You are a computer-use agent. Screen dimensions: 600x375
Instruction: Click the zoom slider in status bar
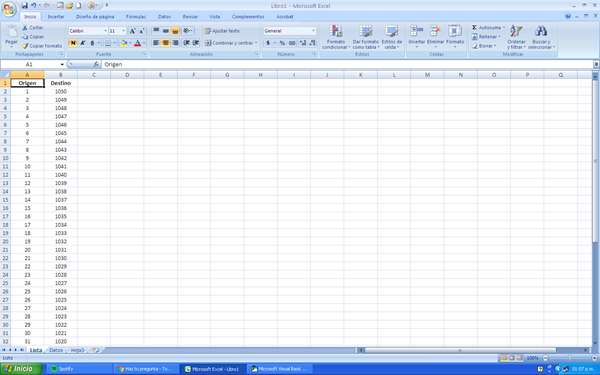click(x=570, y=358)
